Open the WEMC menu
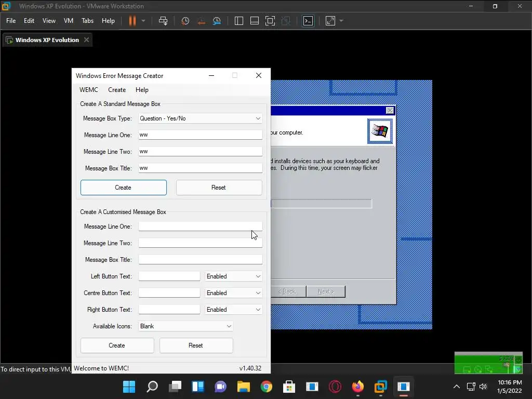Image resolution: width=532 pixels, height=399 pixels. pyautogui.click(x=88, y=89)
